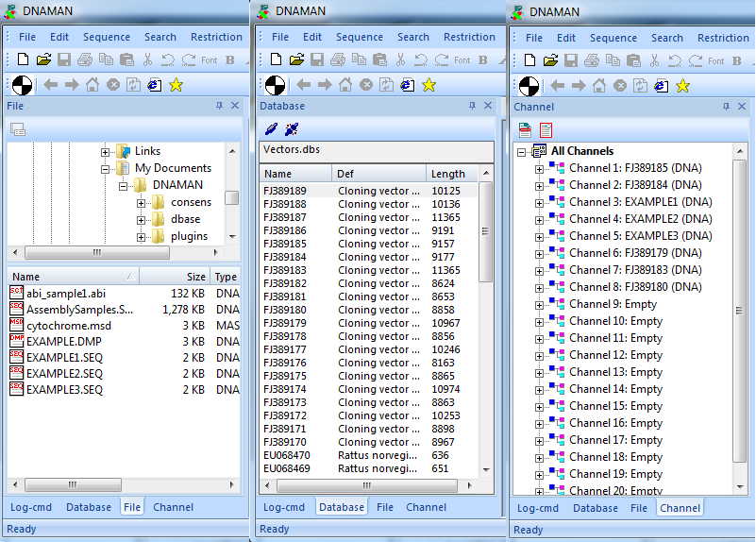Click Paste icon in middle window toolbar
The image size is (756, 542).
[380, 59]
